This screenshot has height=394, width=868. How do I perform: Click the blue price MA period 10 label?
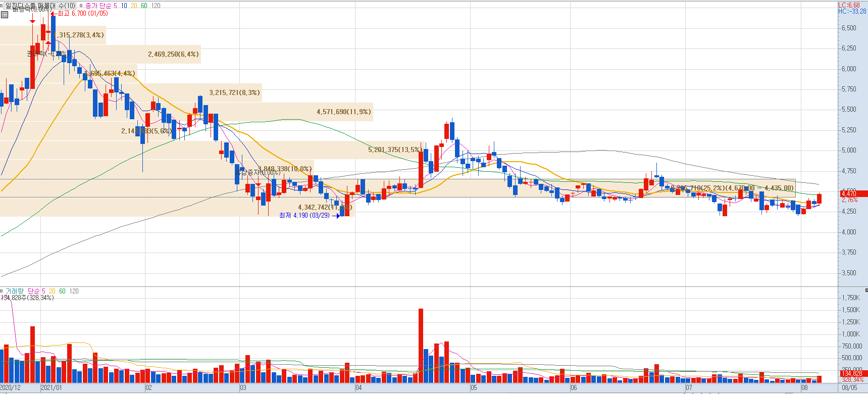124,6
